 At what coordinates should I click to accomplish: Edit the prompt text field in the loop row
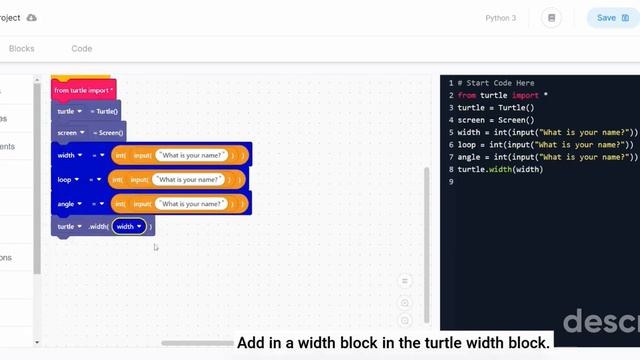click(x=189, y=180)
